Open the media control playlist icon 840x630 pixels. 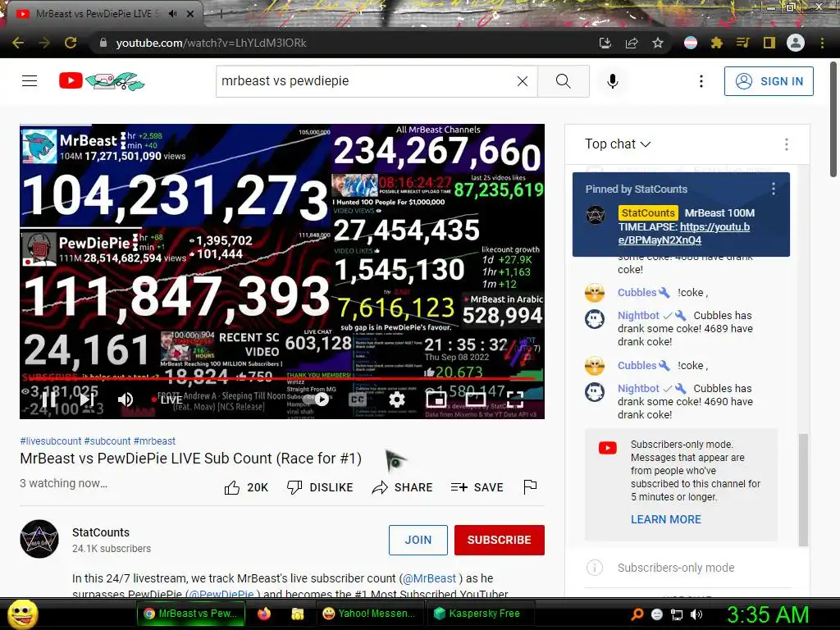[742, 43]
